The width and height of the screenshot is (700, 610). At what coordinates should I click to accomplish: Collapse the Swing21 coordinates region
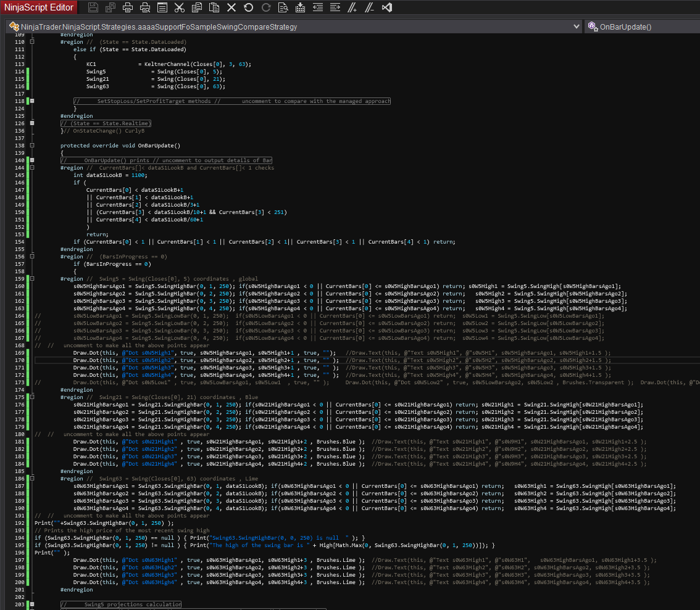click(32, 397)
